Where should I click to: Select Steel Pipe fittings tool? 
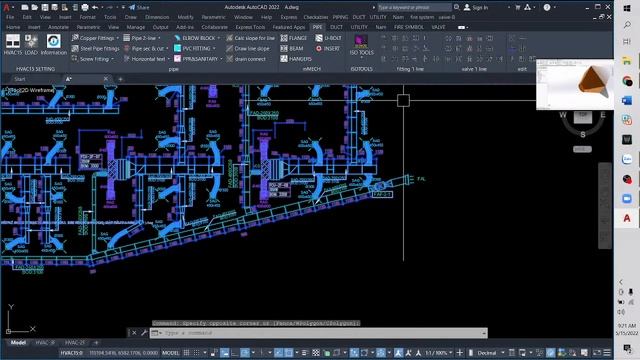[96, 49]
